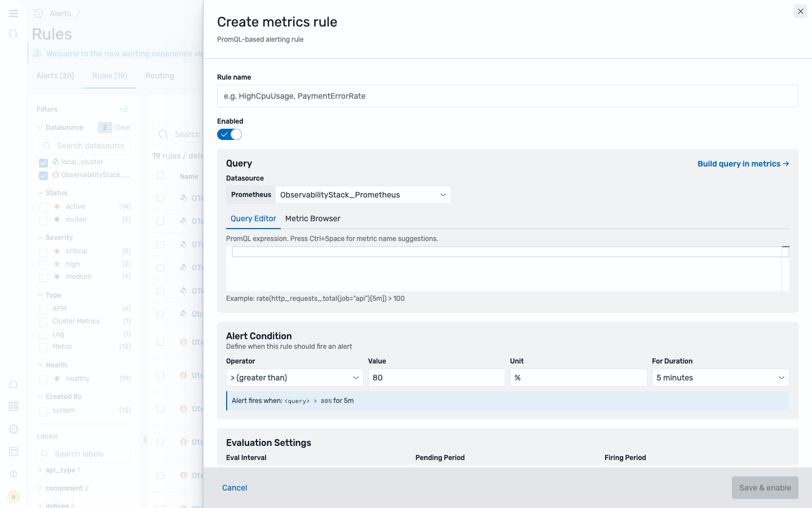Click the Name column header
The width and height of the screenshot is (812, 508).
point(189,177)
